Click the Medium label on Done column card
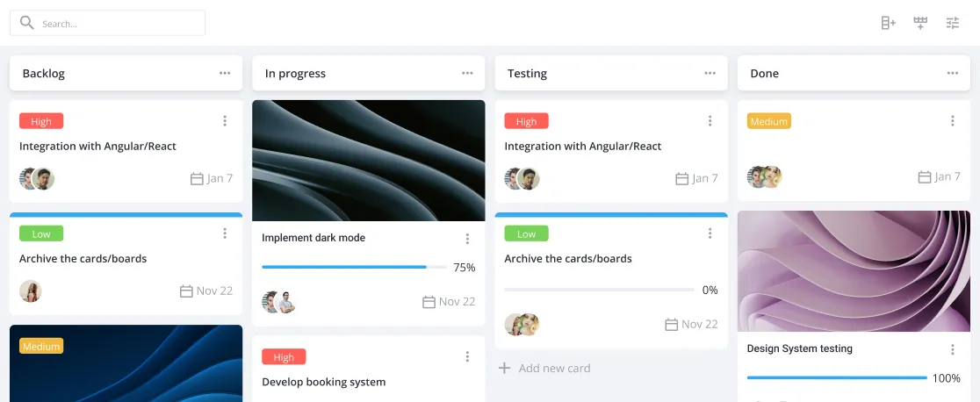The image size is (980, 402). point(768,121)
